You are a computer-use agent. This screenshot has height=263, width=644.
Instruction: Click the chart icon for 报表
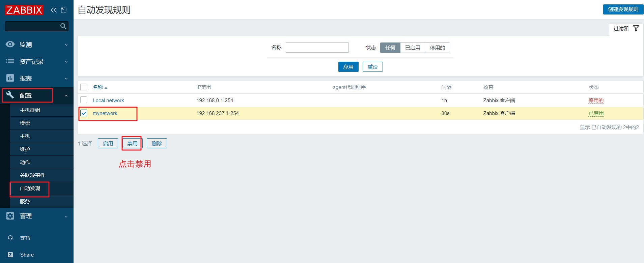coord(10,78)
